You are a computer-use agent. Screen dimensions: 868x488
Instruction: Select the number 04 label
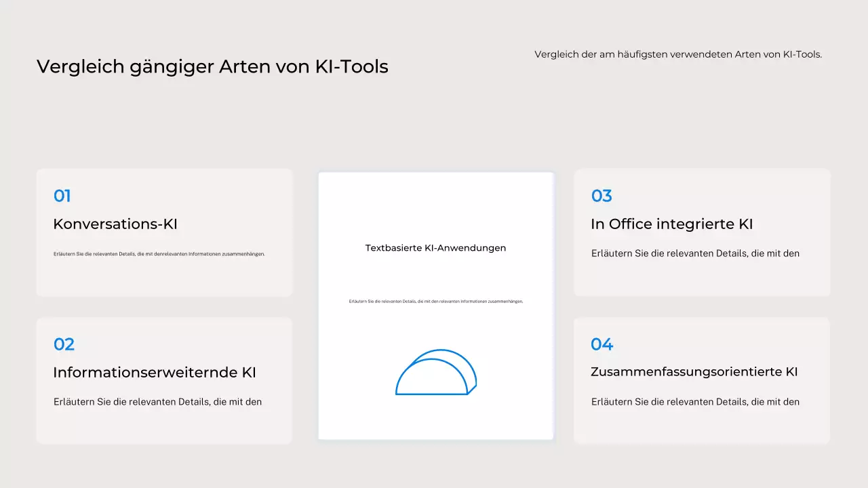tap(601, 344)
